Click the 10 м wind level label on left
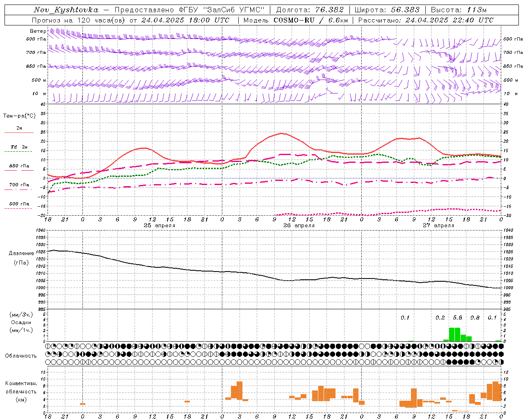This screenshot has height=420, width=525. tap(39, 94)
